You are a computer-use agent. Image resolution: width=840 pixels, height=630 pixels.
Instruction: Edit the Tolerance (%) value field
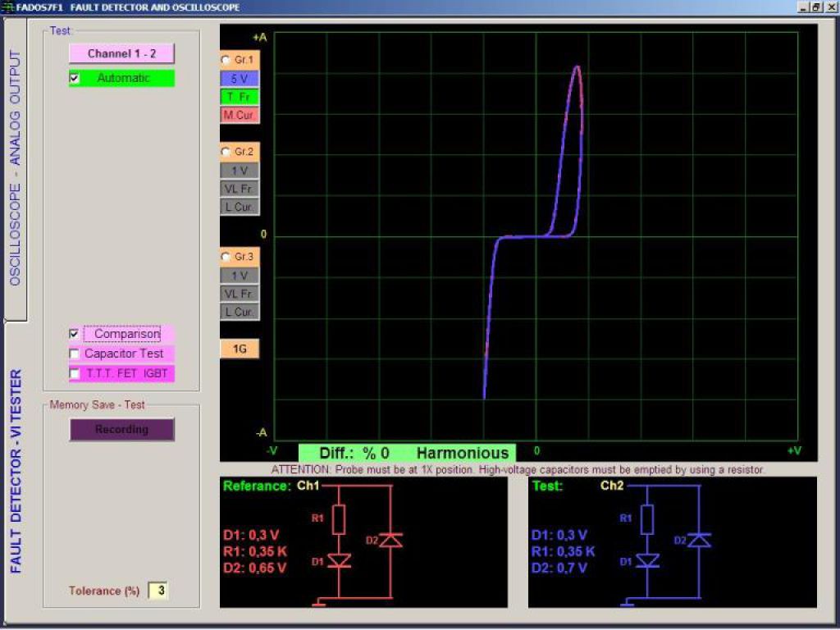click(x=158, y=591)
